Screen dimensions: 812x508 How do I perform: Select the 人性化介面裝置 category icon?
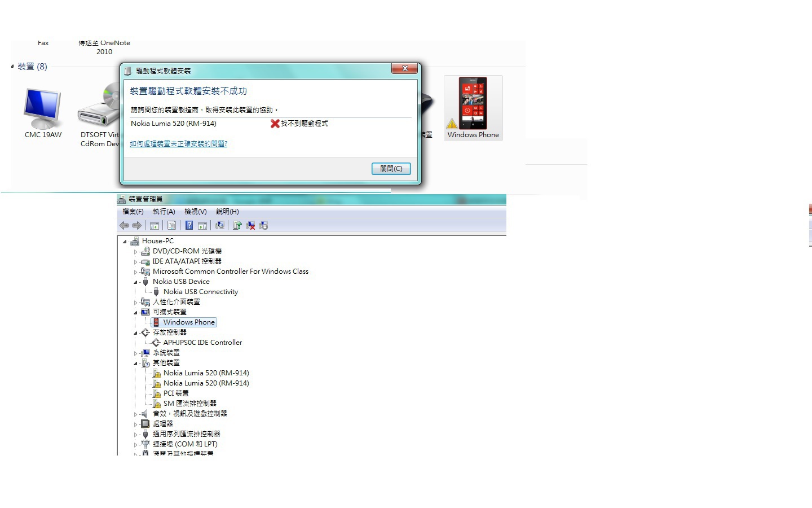click(x=145, y=302)
